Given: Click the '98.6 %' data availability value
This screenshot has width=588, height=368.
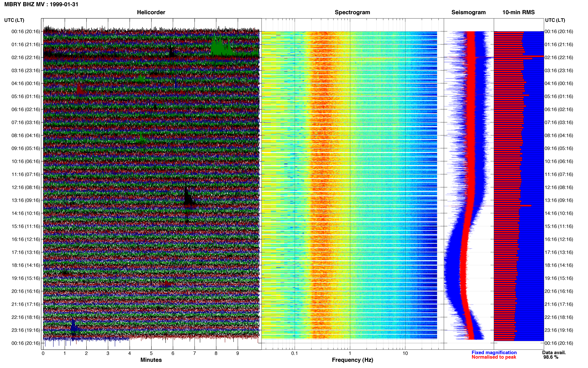Looking at the screenshot, I should 551,357.
